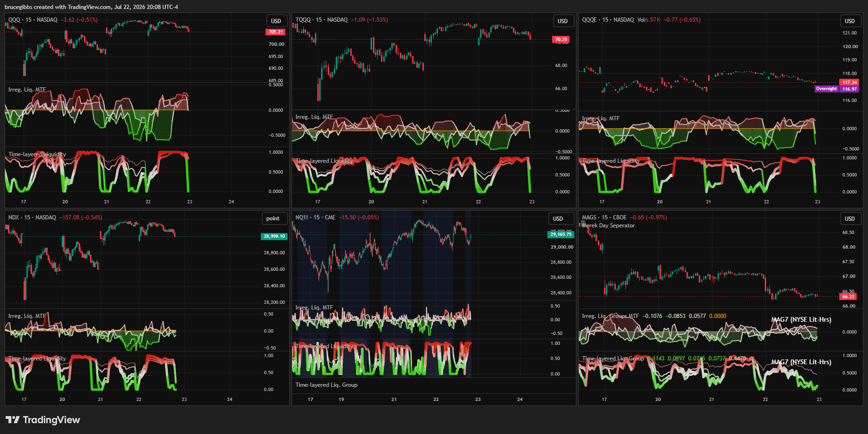Image resolution: width=868 pixels, height=434 pixels.
Task: Select Time-layered Liq. Group indicator on MAGS chart
Action: [x=613, y=359]
